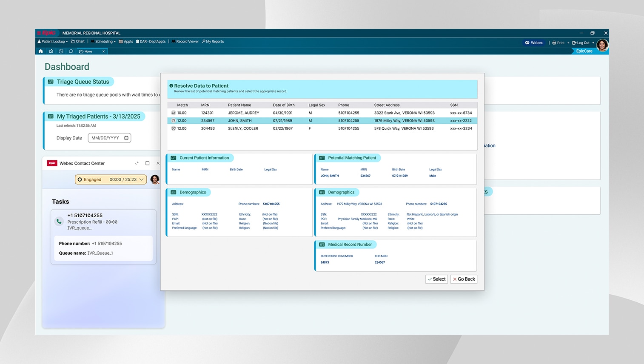This screenshot has height=364, width=644.
Task: Click the Home icon in tab bar
Action: (41, 51)
